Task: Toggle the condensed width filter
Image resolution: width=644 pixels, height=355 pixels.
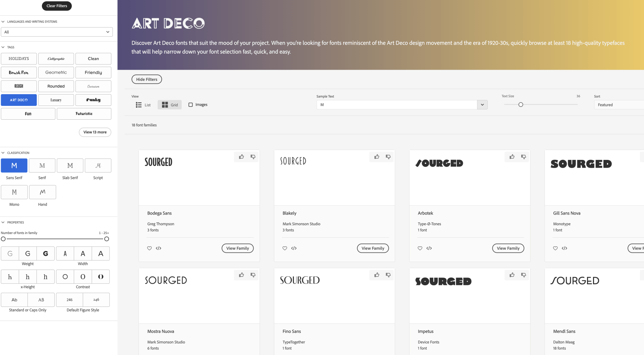Action: tap(65, 254)
